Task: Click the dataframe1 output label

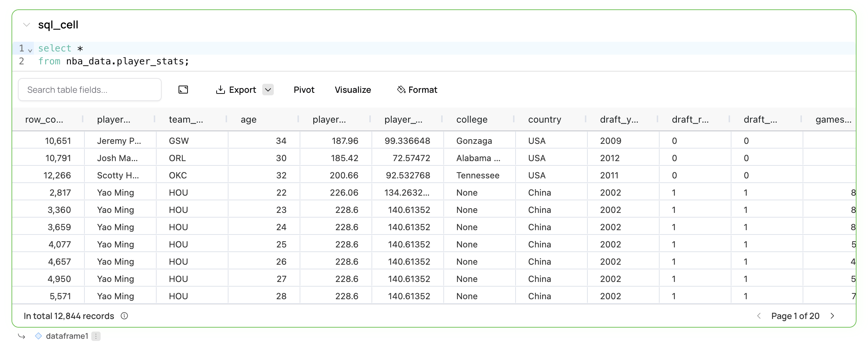Action: (67, 336)
